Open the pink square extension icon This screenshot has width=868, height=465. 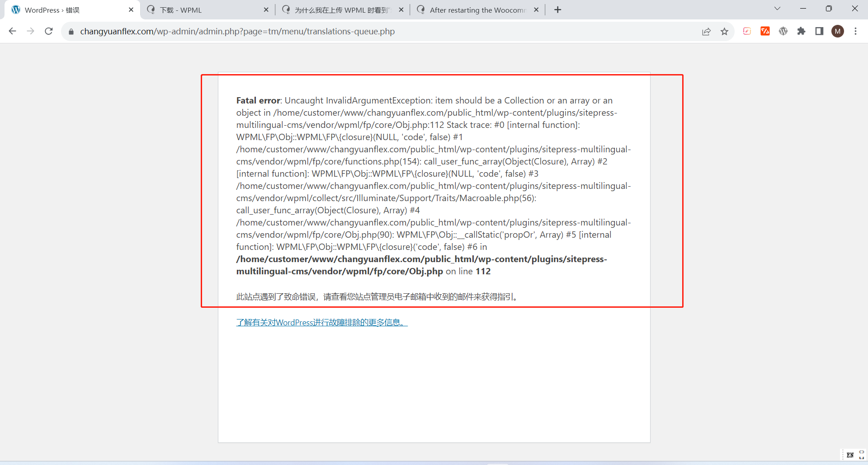pos(747,31)
